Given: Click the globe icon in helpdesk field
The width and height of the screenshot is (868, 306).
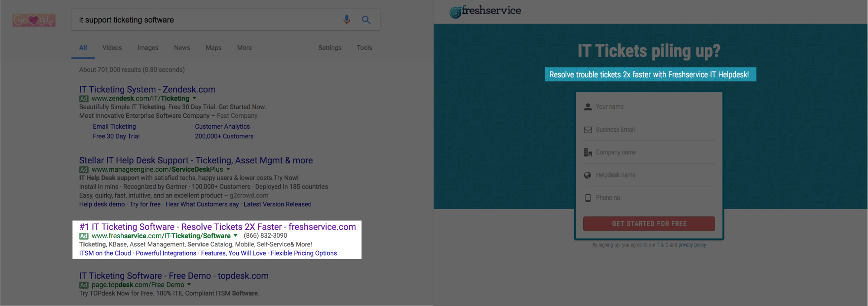Looking at the screenshot, I should (x=588, y=175).
